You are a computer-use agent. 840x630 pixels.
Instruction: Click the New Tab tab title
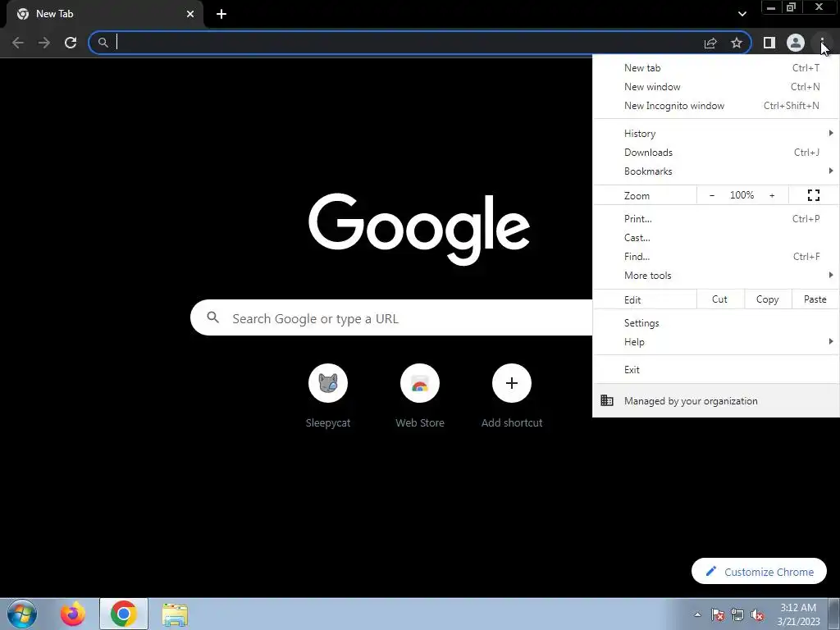coord(55,14)
